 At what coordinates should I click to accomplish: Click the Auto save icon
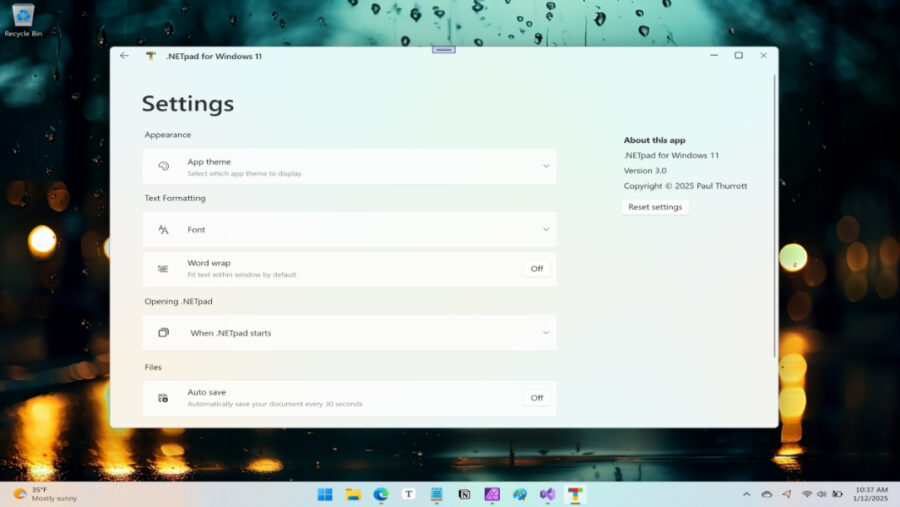click(163, 398)
